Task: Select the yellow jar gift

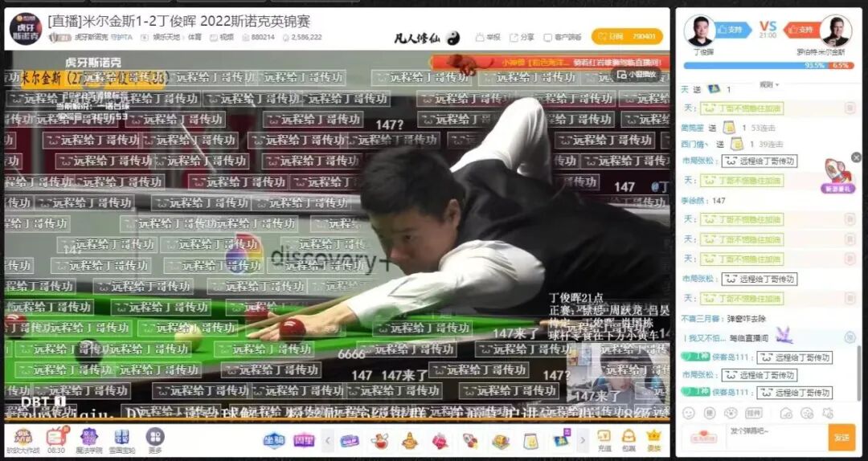Action: click(x=530, y=441)
